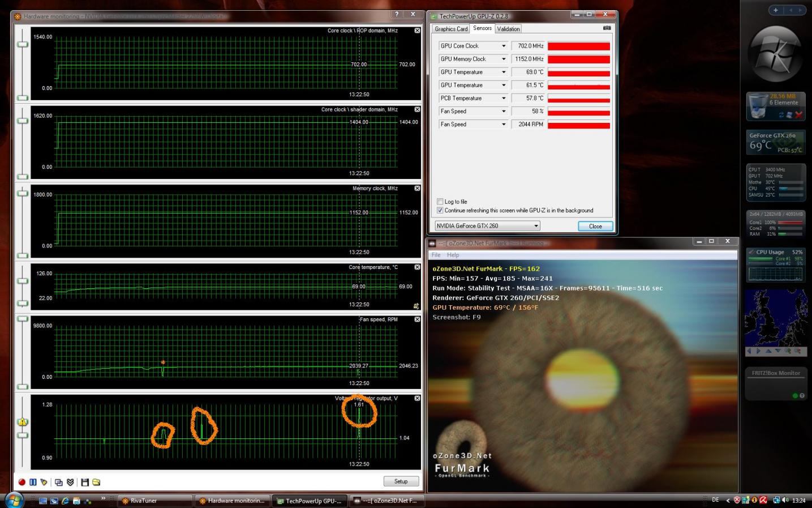Expand quick launch overflow chevron
Screen dimensions: 812x508
point(103,498)
